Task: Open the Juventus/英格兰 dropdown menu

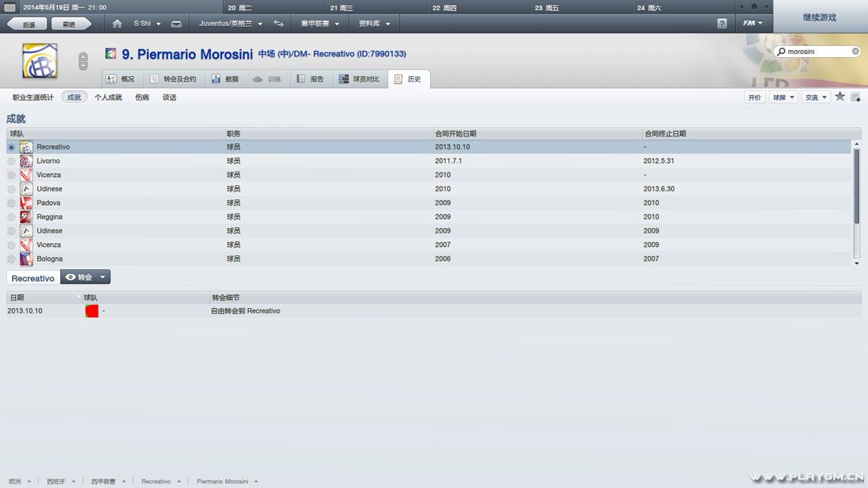Action: tap(230, 24)
